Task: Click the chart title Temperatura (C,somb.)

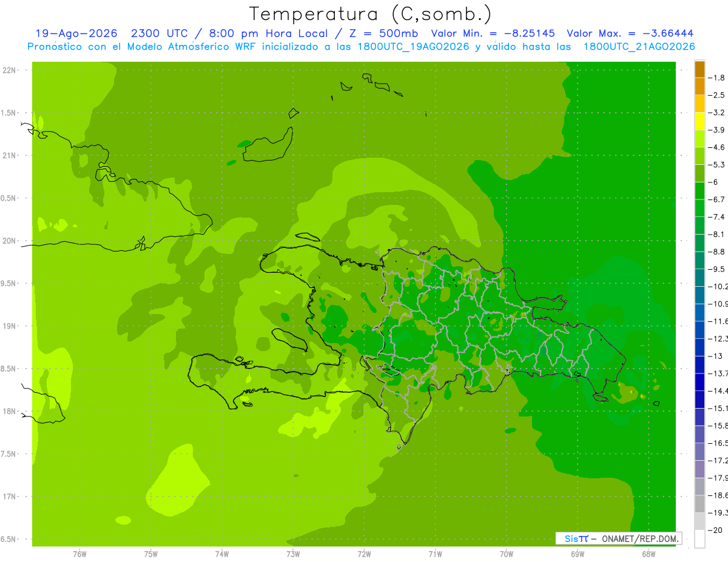Action: pos(371,14)
